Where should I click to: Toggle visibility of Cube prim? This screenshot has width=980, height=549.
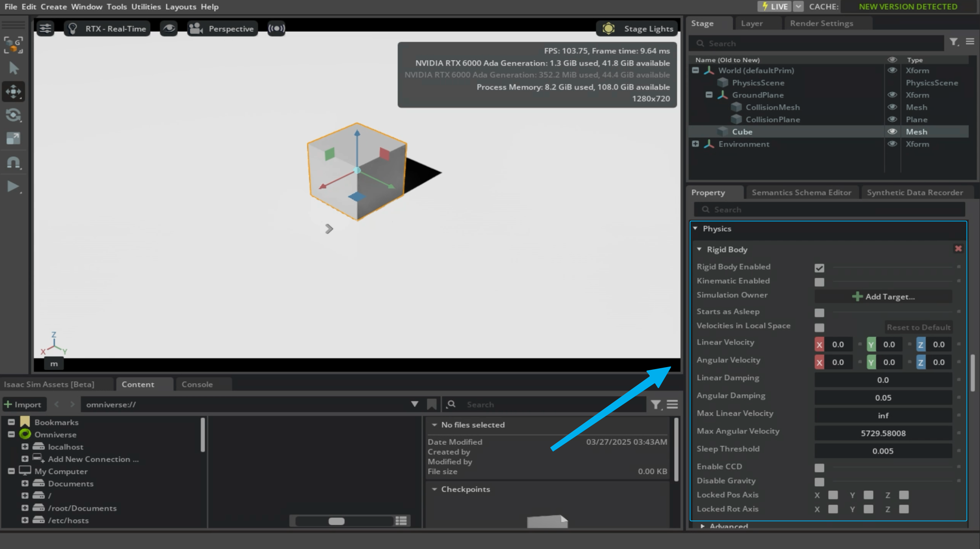(892, 132)
